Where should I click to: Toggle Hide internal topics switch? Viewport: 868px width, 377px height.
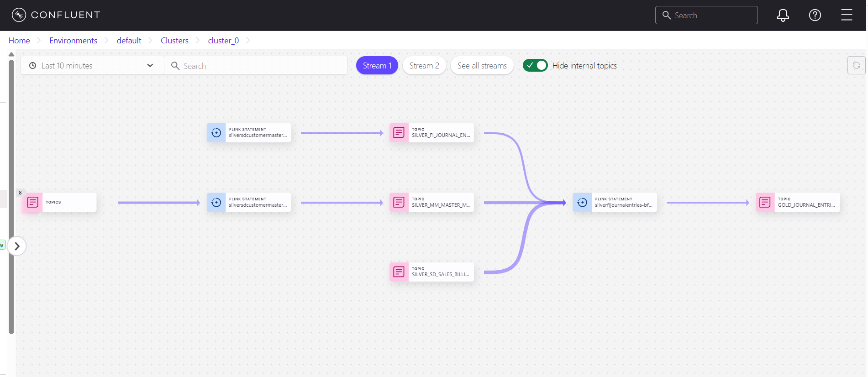(x=535, y=66)
